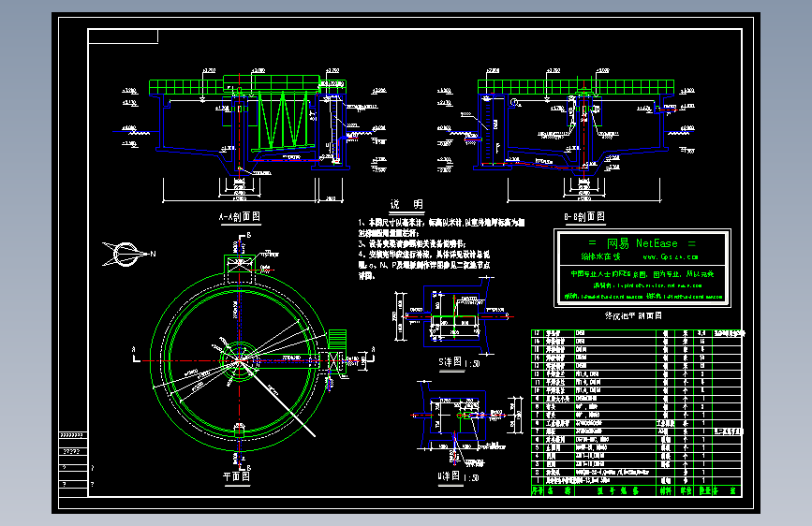Click the "B-B剖面图" section title
The height and width of the screenshot is (526, 812).
coord(584,216)
